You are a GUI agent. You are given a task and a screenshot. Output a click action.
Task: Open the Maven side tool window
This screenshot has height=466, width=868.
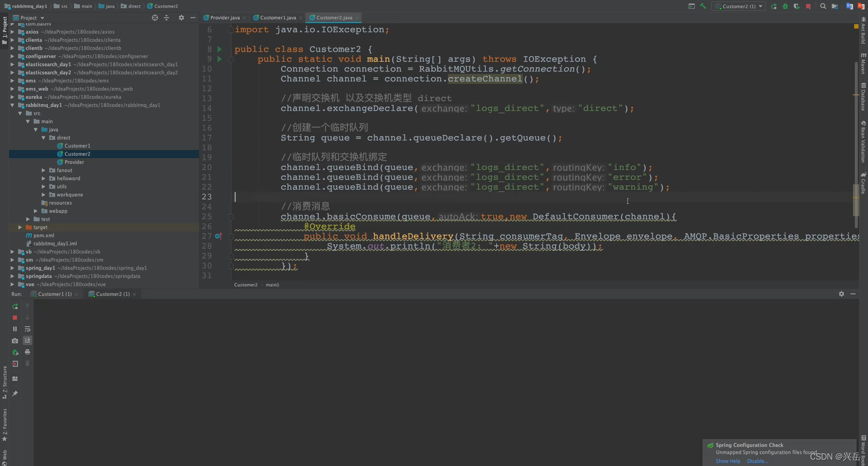point(863,63)
